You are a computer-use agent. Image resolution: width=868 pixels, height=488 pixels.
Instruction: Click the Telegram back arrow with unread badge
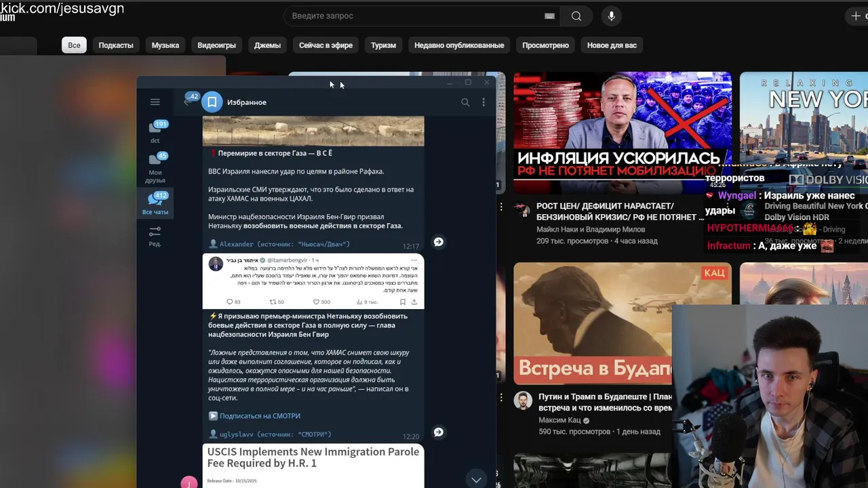(x=190, y=101)
